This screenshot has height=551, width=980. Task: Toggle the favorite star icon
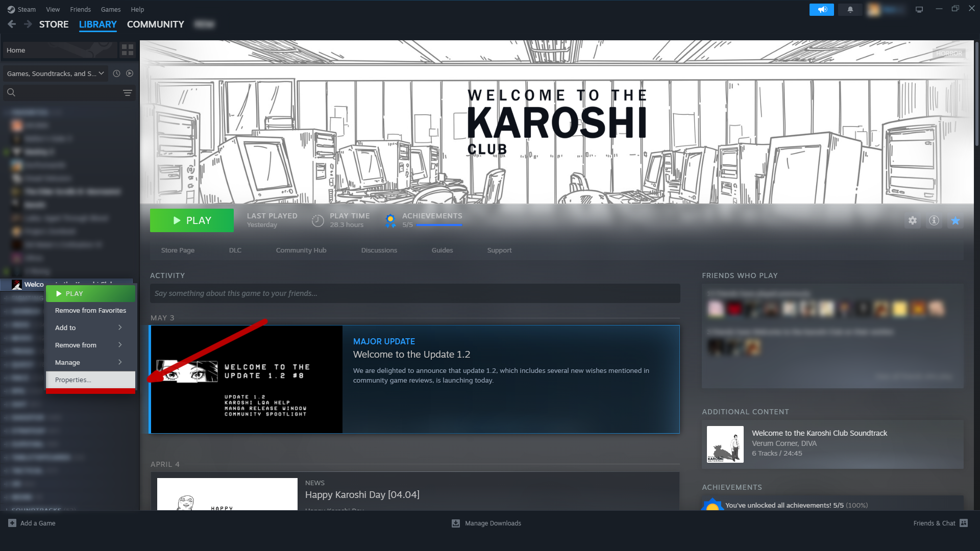click(955, 220)
